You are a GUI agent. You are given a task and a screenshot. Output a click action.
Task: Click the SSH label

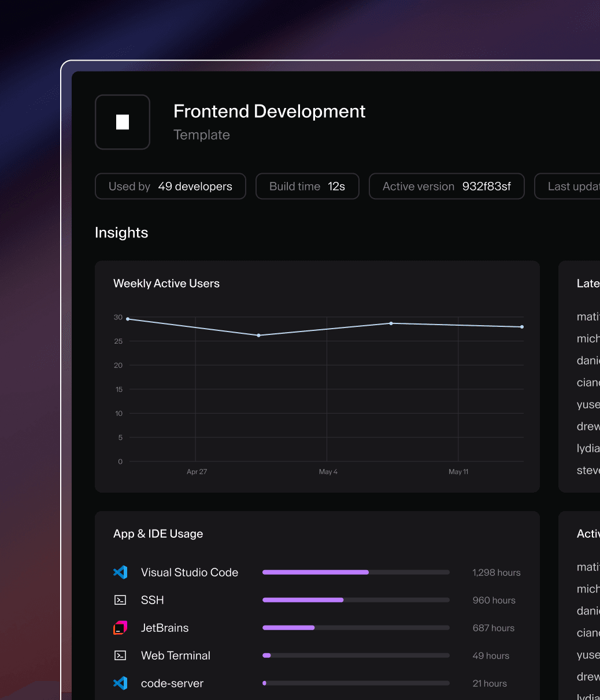(153, 600)
